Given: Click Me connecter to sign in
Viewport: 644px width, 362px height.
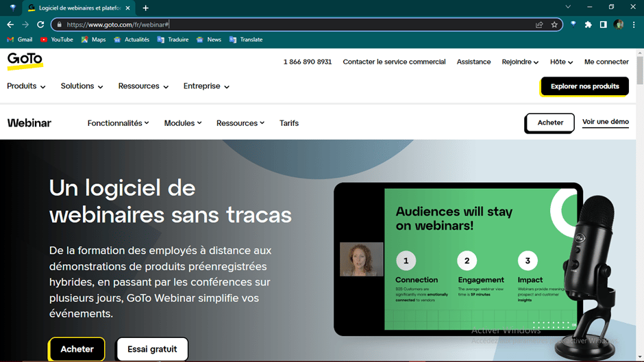Looking at the screenshot, I should pos(606,62).
